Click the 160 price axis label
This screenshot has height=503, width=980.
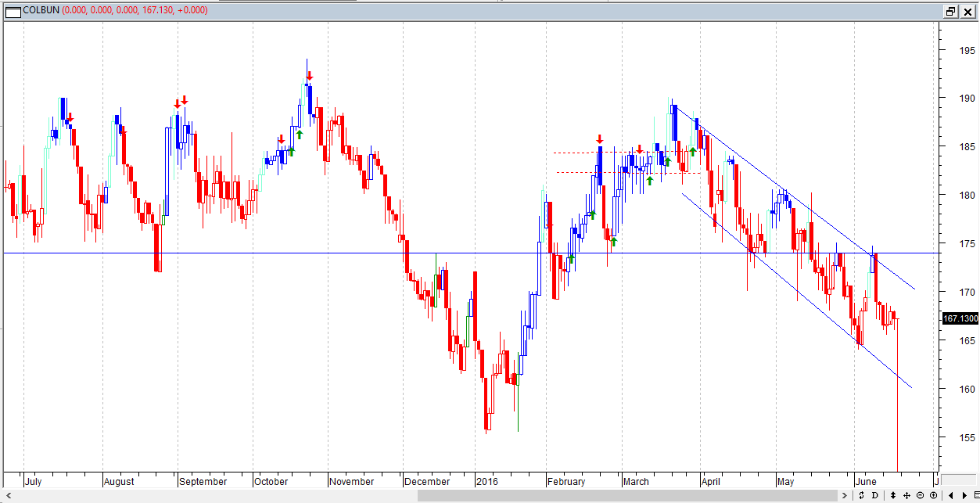point(967,390)
